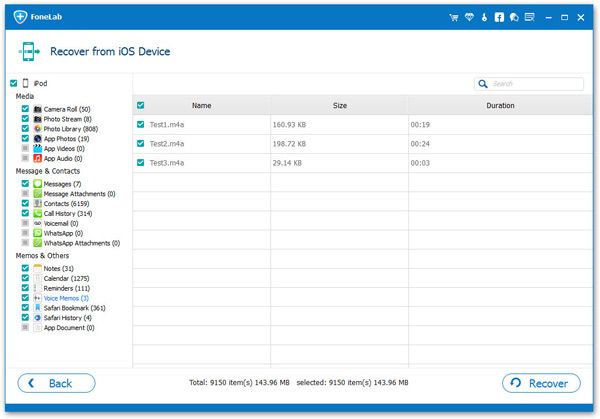Toggle the Voice Memos checkbox

(x=25, y=298)
